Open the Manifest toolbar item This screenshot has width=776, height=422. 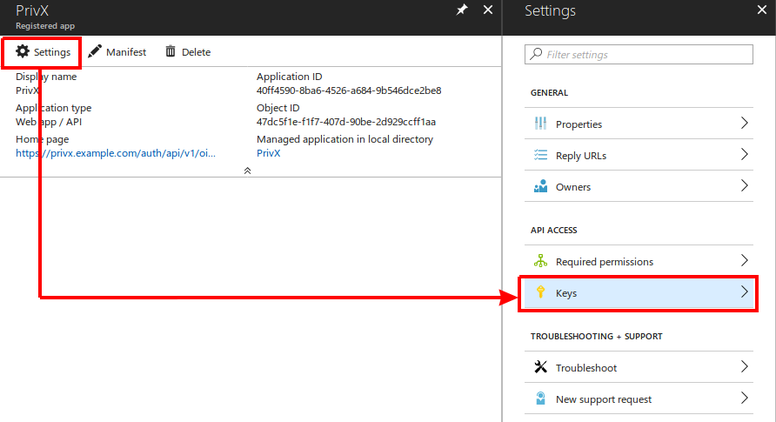tap(117, 52)
